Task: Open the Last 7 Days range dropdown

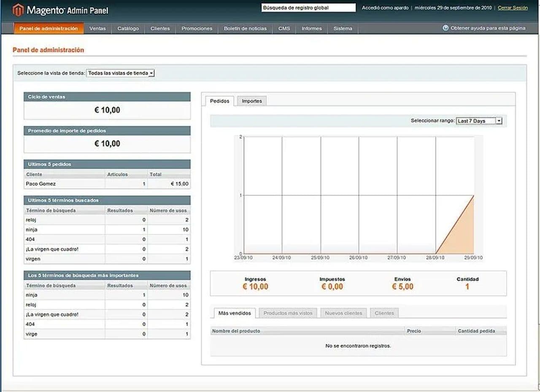Action: point(479,121)
